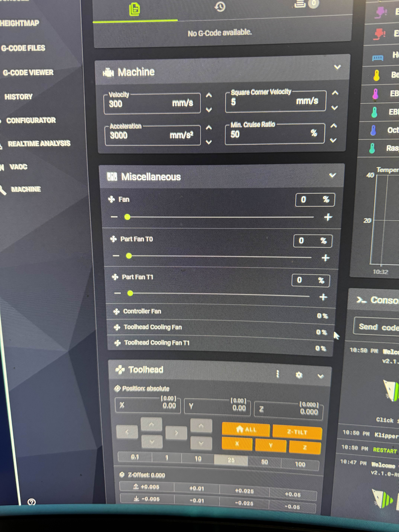Select the 10 move distance
The image size is (399, 532).
(x=198, y=459)
